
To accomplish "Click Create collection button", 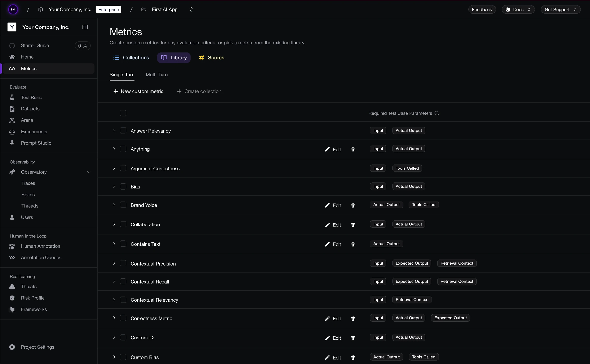I will (x=199, y=91).
